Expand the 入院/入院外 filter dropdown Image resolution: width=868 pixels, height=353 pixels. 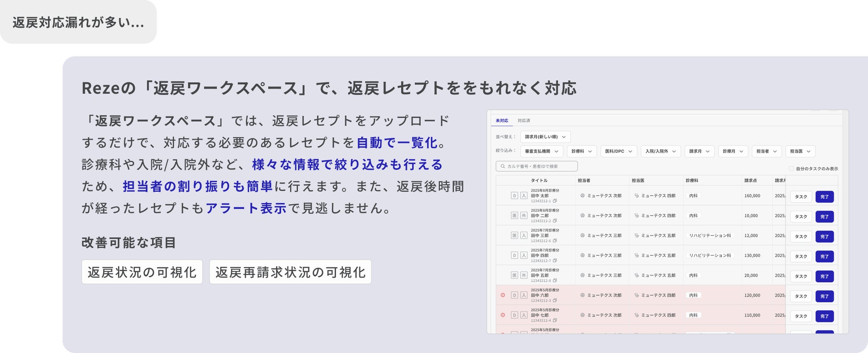[661, 151]
